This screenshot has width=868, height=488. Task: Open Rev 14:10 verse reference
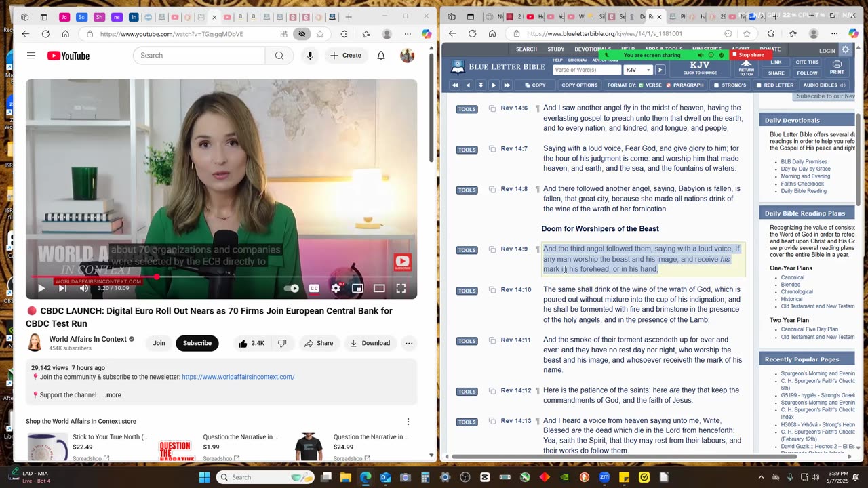click(x=516, y=290)
